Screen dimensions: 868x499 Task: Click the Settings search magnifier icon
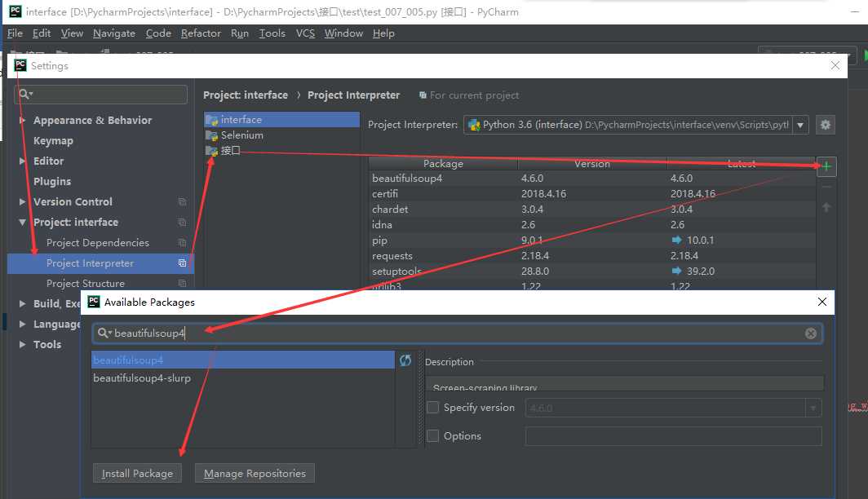coord(25,94)
